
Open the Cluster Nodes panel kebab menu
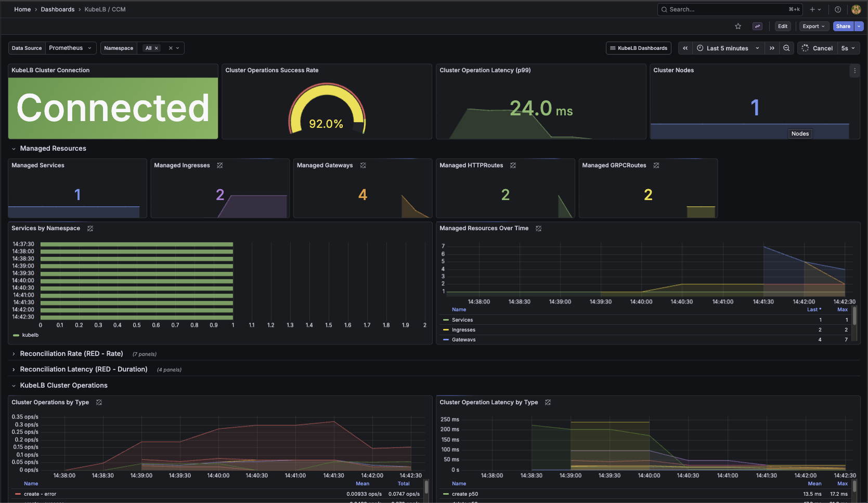[854, 71]
